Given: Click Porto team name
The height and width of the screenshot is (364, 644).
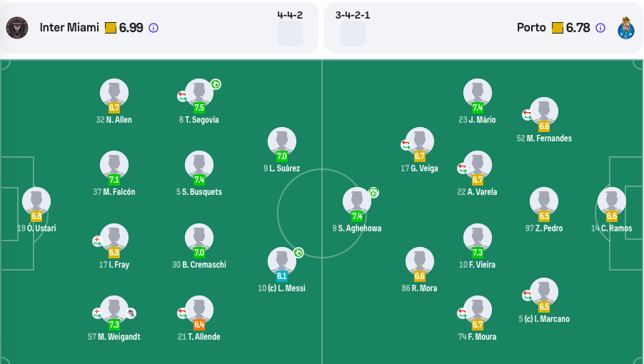Looking at the screenshot, I should tap(531, 28).
